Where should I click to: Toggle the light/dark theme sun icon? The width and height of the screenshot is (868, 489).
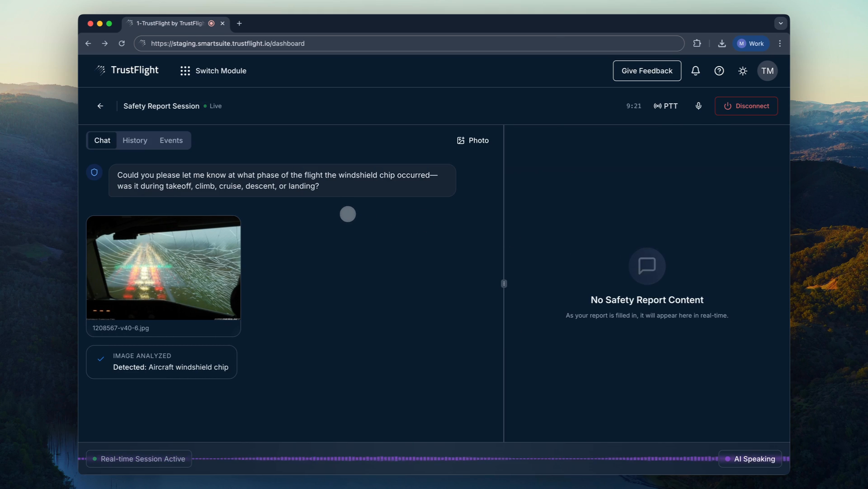742,71
